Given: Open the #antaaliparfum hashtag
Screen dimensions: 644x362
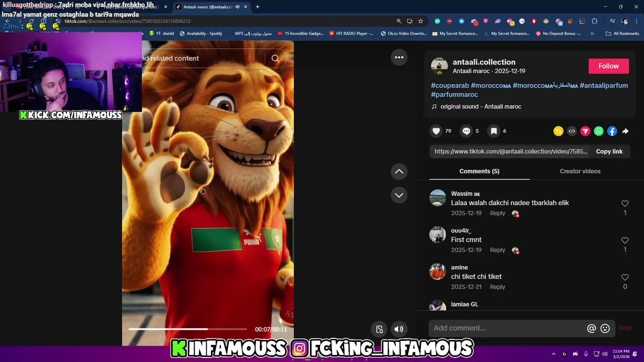Looking at the screenshot, I should point(604,85).
